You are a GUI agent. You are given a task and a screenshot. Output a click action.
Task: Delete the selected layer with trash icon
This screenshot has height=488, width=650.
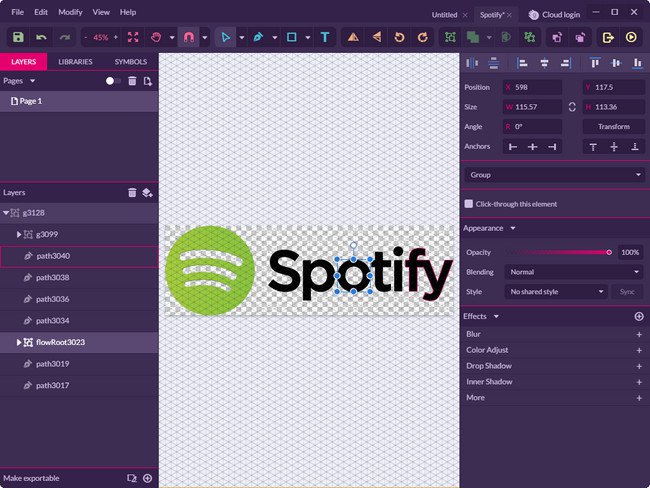point(132,192)
